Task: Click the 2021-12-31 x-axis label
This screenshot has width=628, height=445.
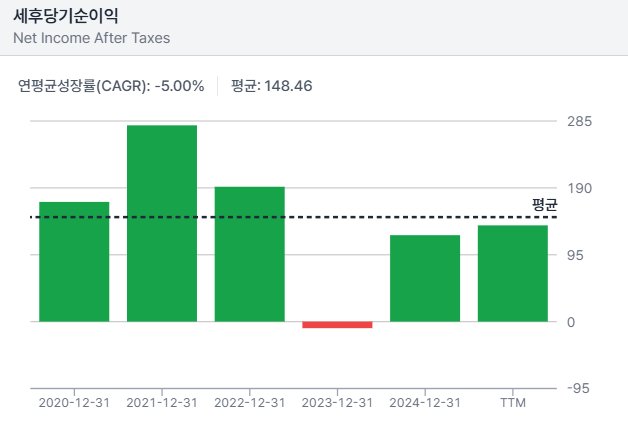Action: [162, 402]
